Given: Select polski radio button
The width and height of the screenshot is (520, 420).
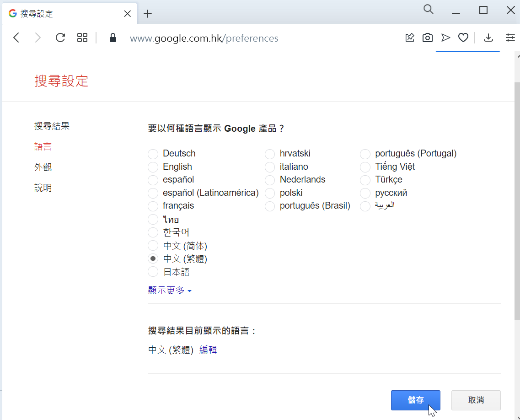Looking at the screenshot, I should coord(270,193).
